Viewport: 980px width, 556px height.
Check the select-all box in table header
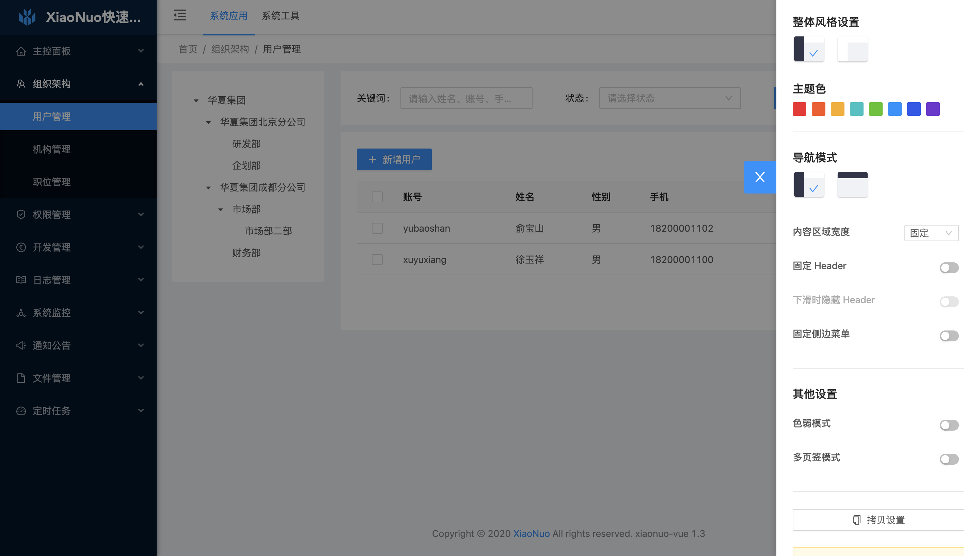point(377,197)
